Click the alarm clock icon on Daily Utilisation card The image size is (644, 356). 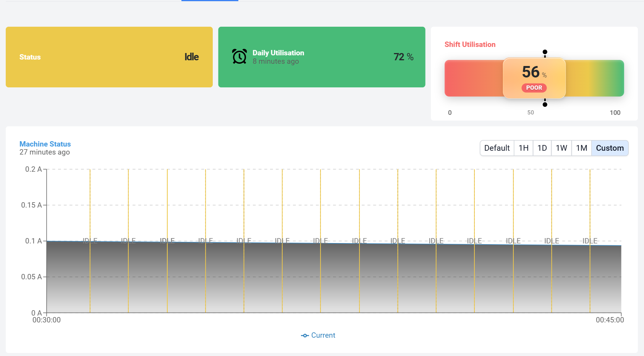coord(239,56)
